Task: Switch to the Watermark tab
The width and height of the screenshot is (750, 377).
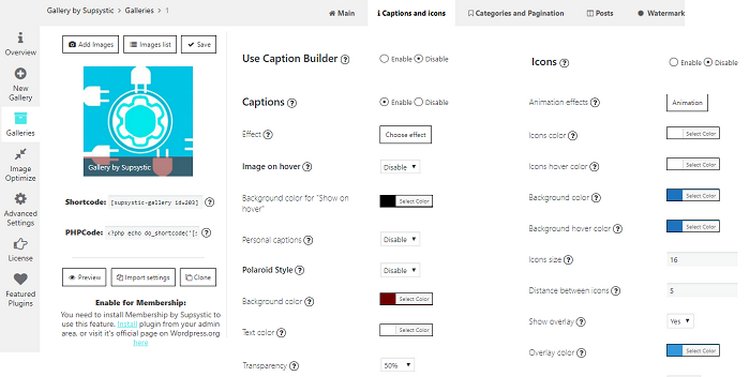Action: [661, 13]
